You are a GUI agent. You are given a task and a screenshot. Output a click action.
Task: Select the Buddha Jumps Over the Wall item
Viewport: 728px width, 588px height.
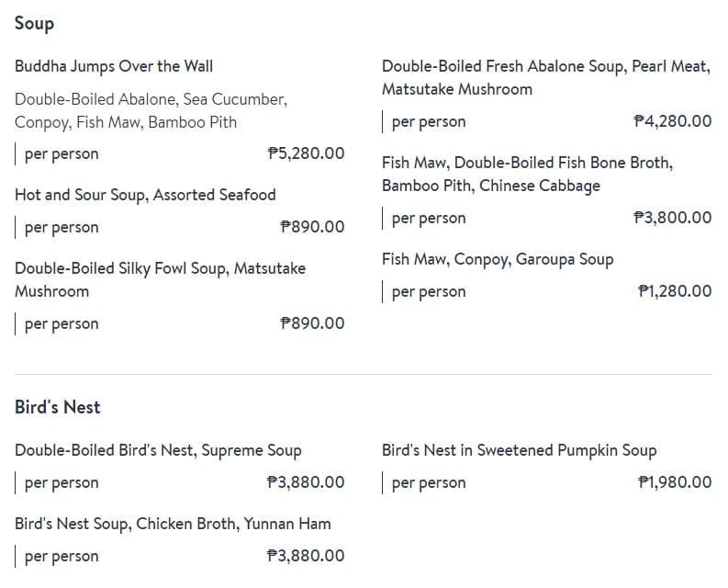(x=114, y=66)
